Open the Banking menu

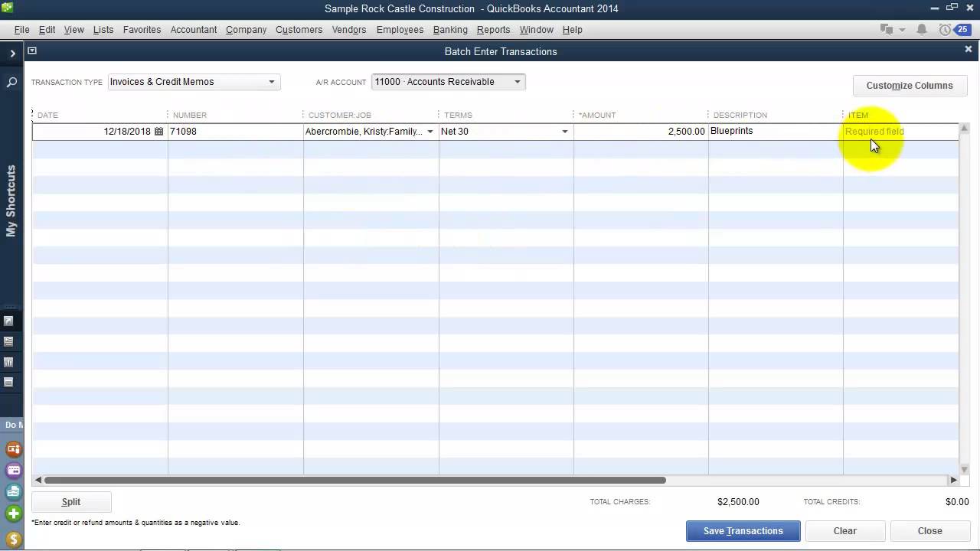[x=450, y=30]
